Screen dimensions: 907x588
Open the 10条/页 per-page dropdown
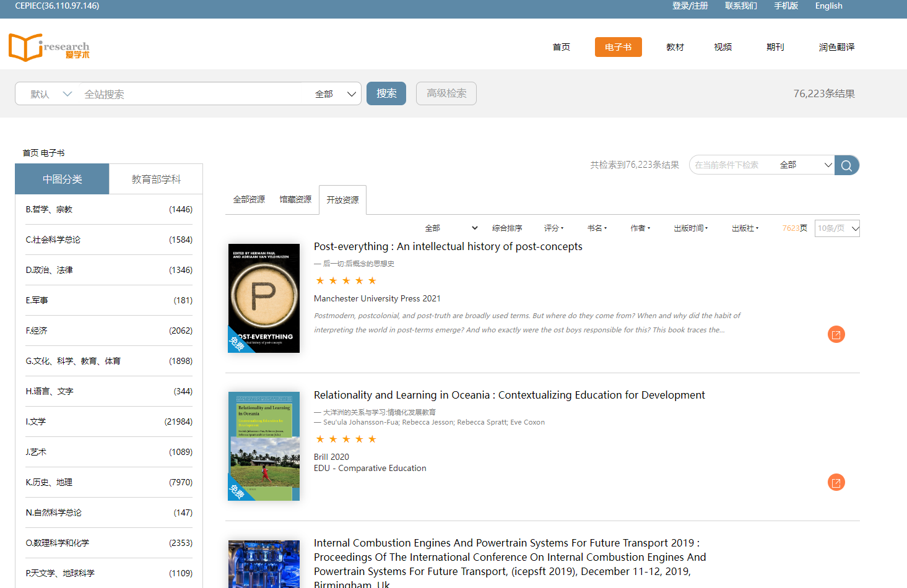[x=837, y=228]
